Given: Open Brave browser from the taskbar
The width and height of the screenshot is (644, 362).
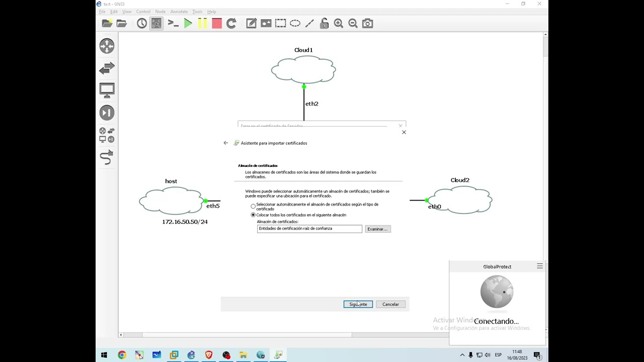Looking at the screenshot, I should pyautogui.click(x=208, y=355).
